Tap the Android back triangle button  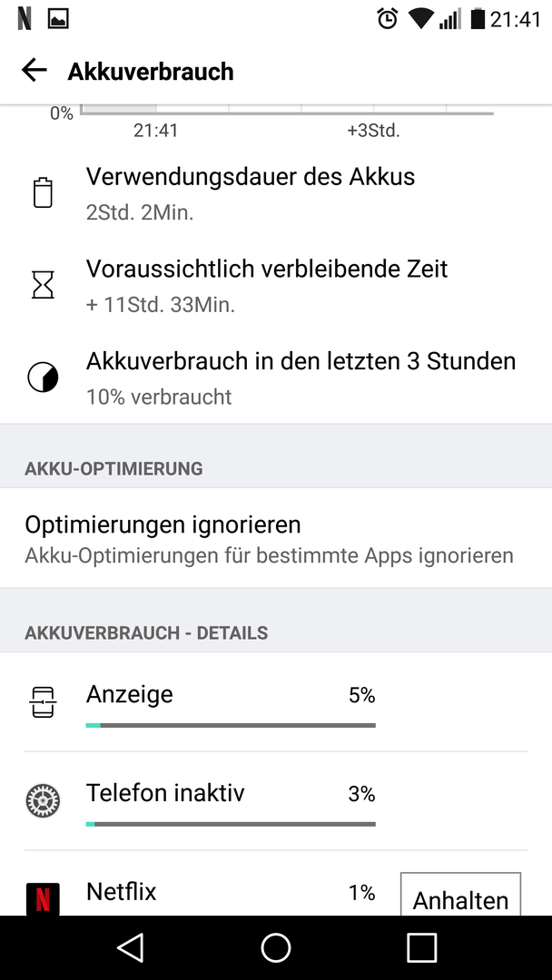coord(131,947)
